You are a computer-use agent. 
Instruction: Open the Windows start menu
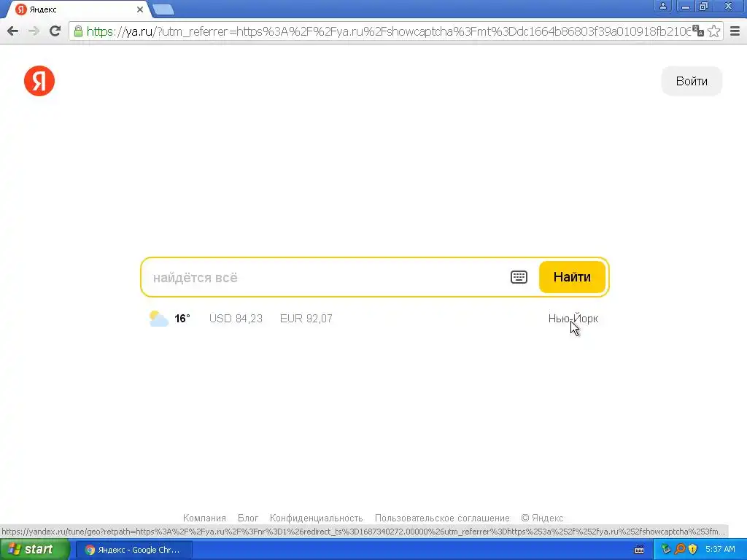[34, 550]
